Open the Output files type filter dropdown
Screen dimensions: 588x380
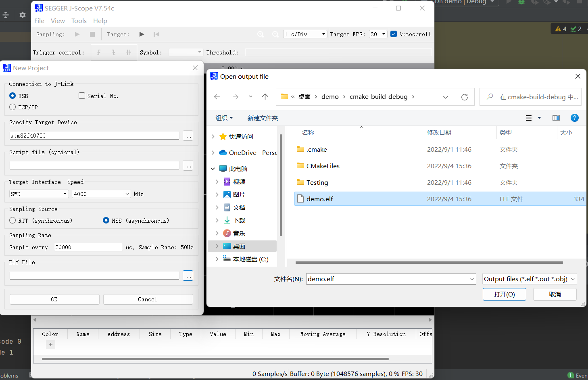click(529, 279)
